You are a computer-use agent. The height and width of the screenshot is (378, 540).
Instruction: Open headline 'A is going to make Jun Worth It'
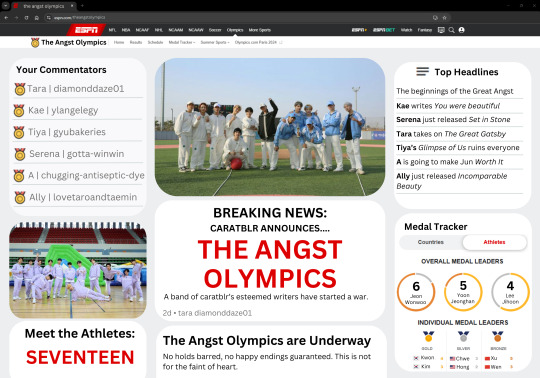click(449, 162)
